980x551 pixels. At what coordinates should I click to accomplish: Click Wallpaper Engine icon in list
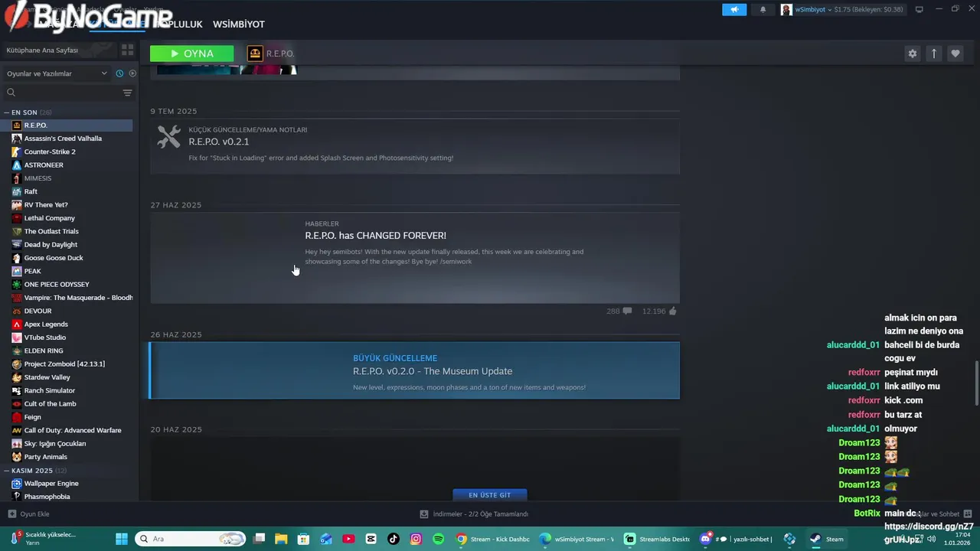tap(17, 484)
